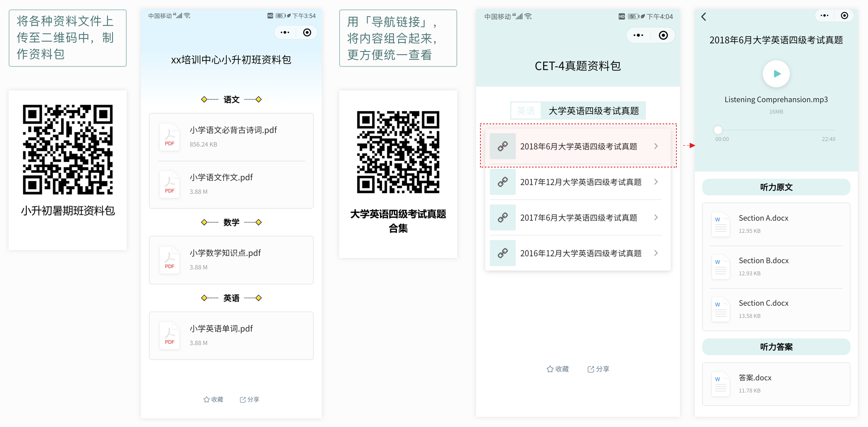Tap the back arrow on audio page
This screenshot has width=868, height=427.
tap(704, 17)
